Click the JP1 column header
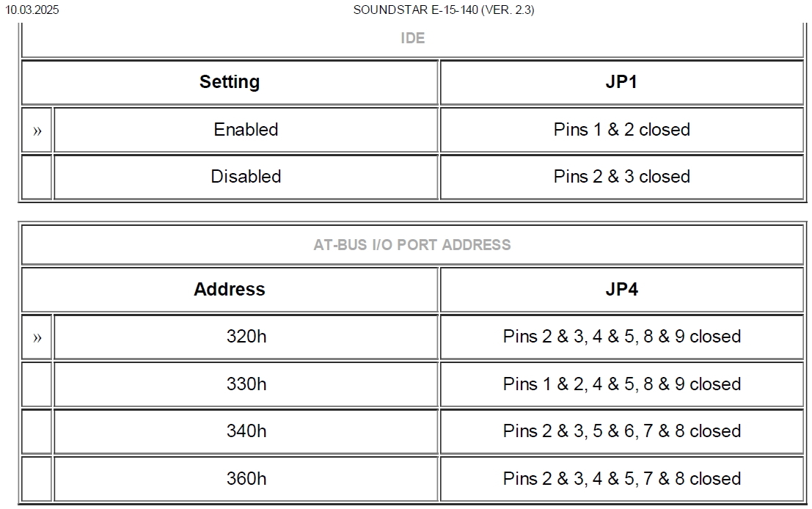Screen dimensions: 812x509 pyautogui.click(x=621, y=82)
